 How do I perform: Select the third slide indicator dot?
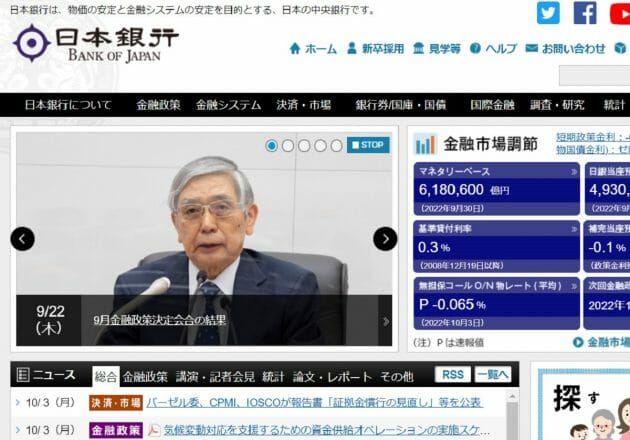[304, 145]
